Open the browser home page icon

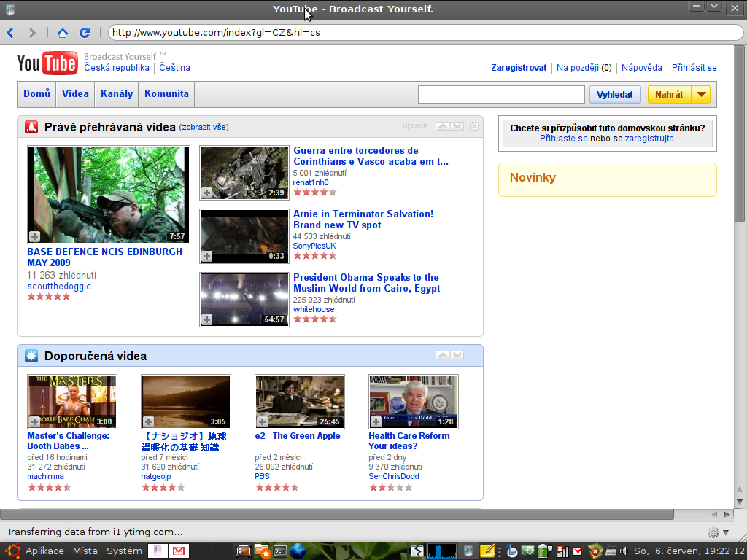point(63,32)
